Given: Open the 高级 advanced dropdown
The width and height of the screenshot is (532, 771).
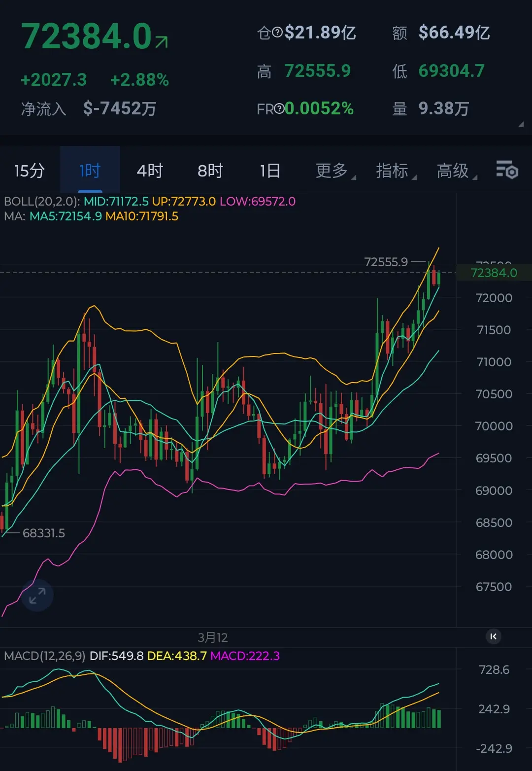Looking at the screenshot, I should click(x=457, y=171).
